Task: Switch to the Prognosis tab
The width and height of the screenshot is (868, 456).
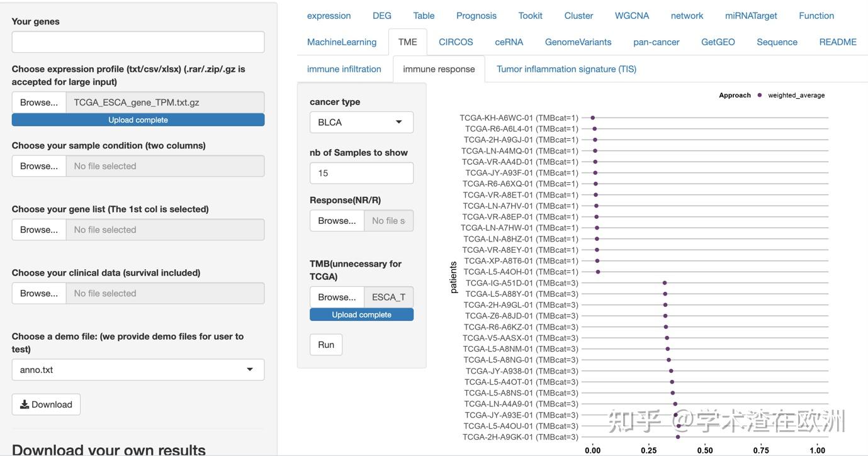Action: (476, 15)
